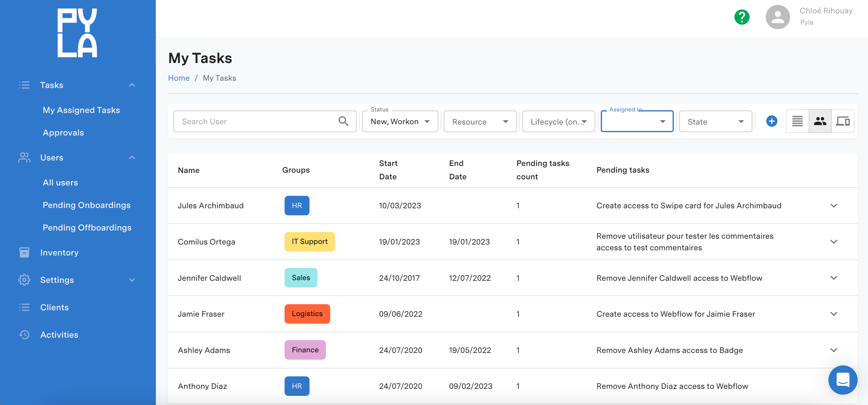Image resolution: width=868 pixels, height=405 pixels.
Task: Click the IT Support group tag
Action: point(309,241)
